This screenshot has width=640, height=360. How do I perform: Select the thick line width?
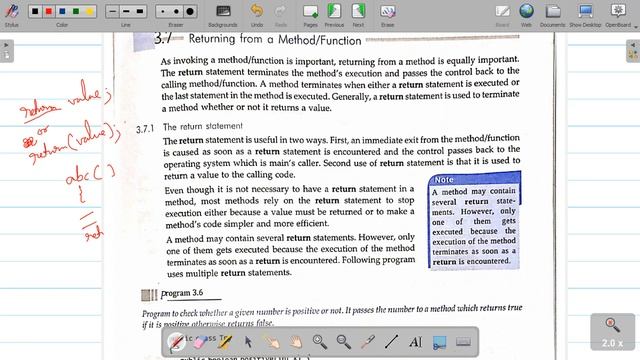(x=140, y=11)
